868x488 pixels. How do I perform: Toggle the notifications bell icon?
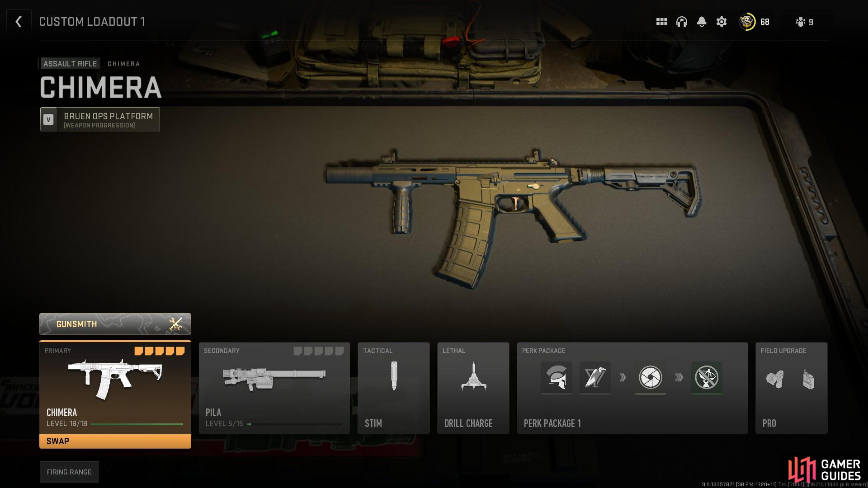pyautogui.click(x=701, y=23)
